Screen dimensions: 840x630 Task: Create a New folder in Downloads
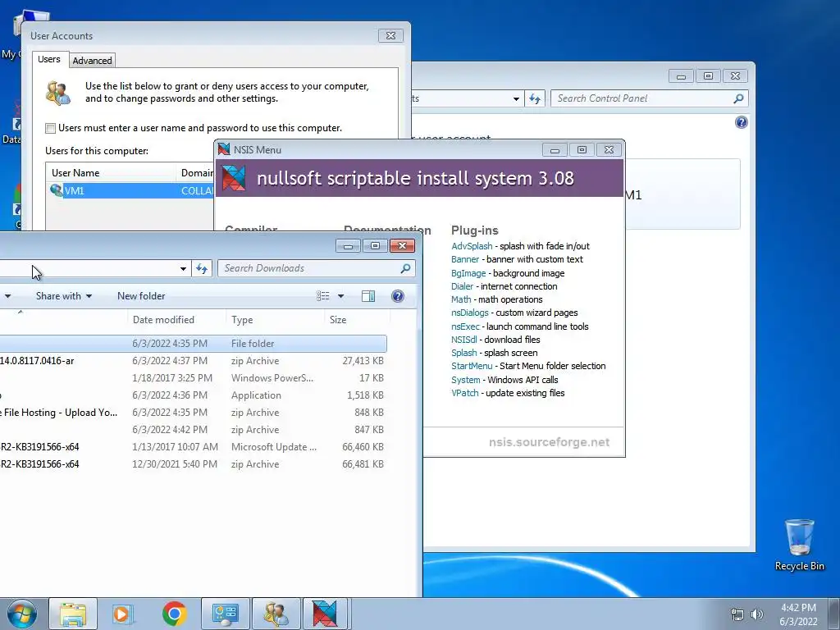coord(141,295)
